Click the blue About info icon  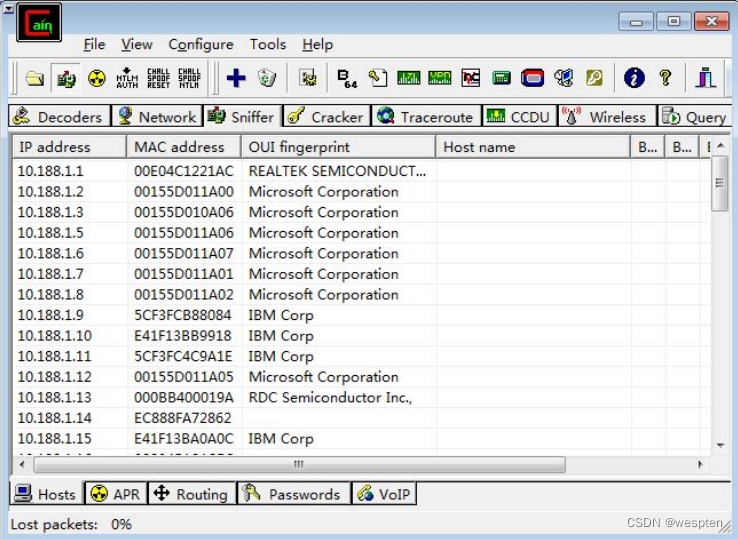tap(634, 78)
